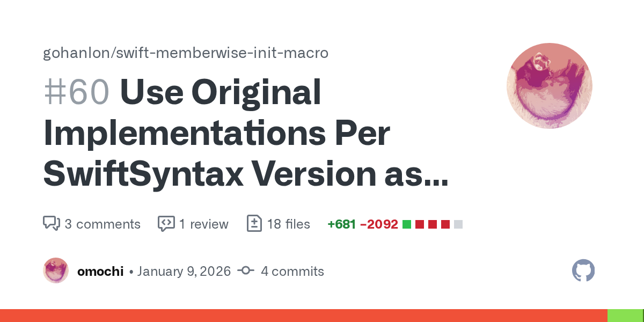The width and height of the screenshot is (644, 322).
Task: Click the code review icon
Action: [166, 224]
